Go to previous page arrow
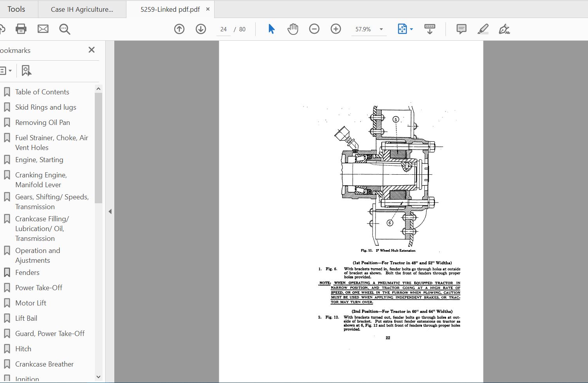 [179, 29]
